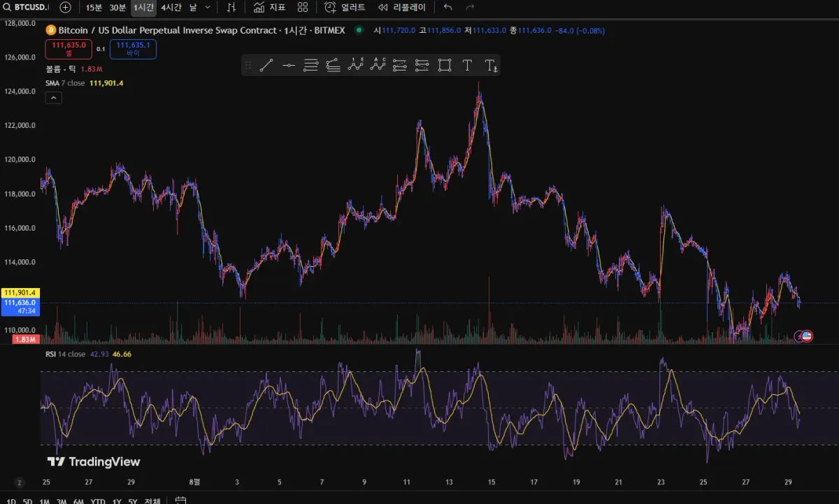Select the horizontal line drawing tool

288,66
